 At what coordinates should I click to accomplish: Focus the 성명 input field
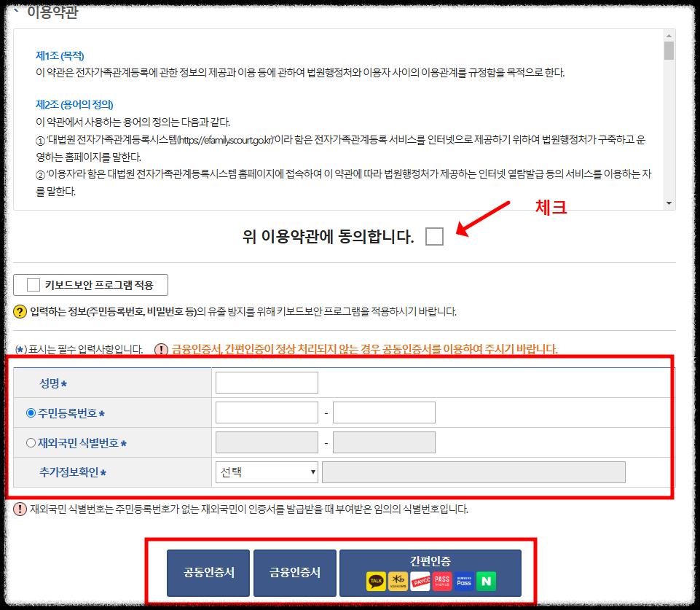tap(267, 383)
